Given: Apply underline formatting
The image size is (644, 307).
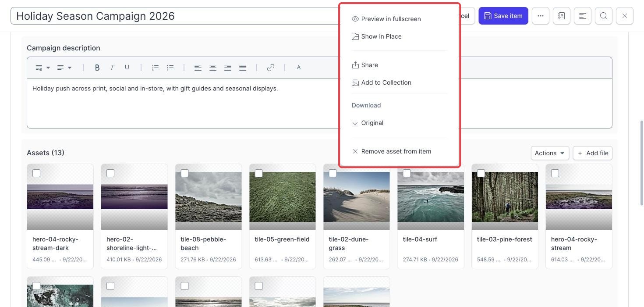Looking at the screenshot, I should pyautogui.click(x=127, y=68).
